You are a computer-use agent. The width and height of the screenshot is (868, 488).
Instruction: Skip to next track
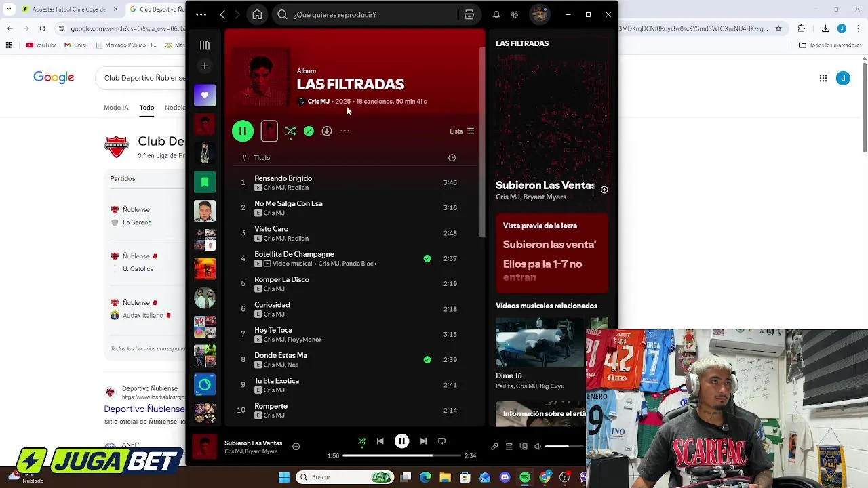[423, 441]
